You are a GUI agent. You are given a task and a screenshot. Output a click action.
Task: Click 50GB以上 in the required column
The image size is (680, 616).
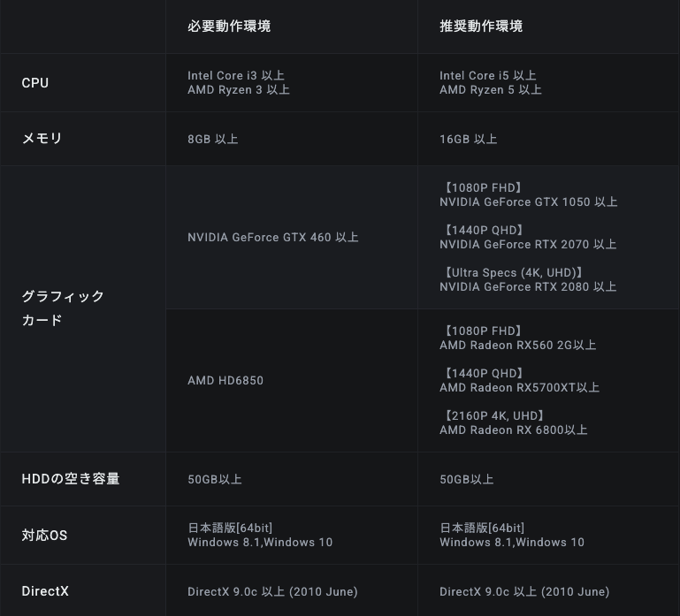[215, 479]
